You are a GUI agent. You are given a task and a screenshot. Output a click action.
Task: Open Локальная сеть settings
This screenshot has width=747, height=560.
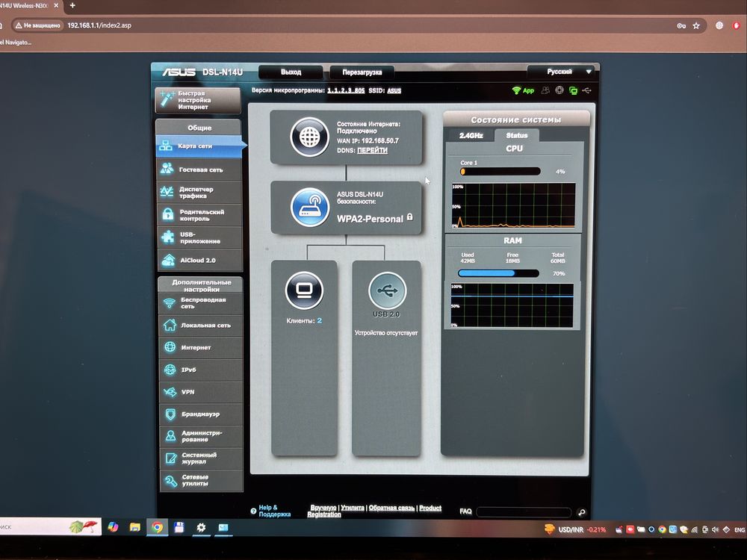tap(200, 326)
